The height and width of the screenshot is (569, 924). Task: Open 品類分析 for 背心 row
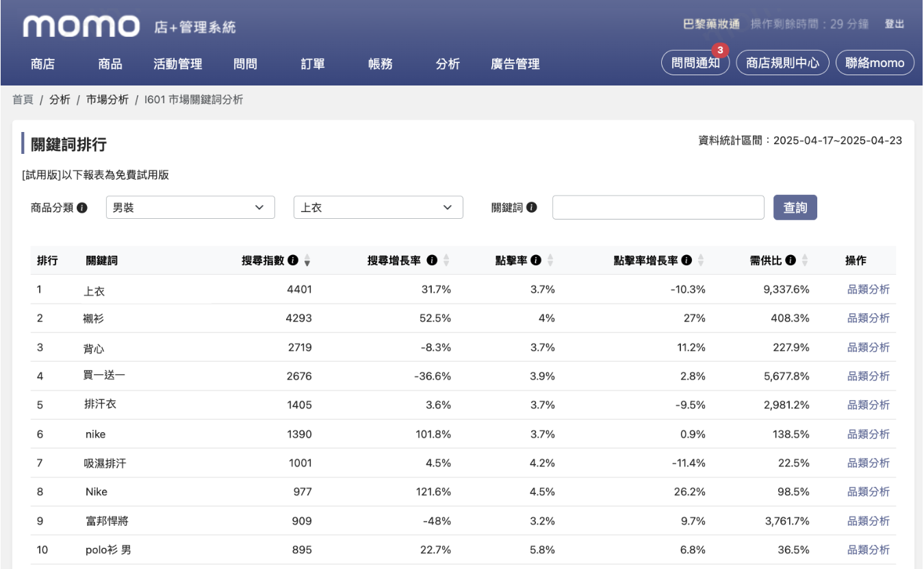click(869, 347)
